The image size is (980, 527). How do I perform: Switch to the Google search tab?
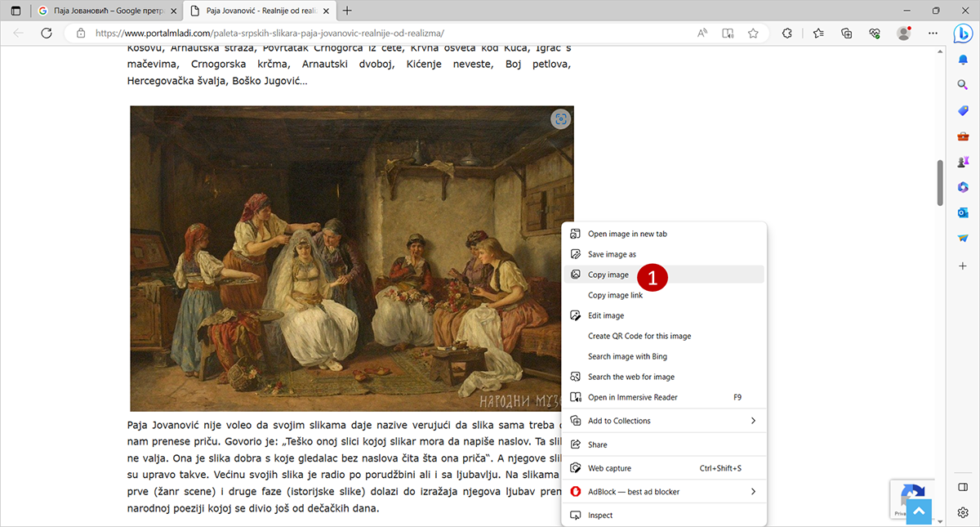point(105,11)
